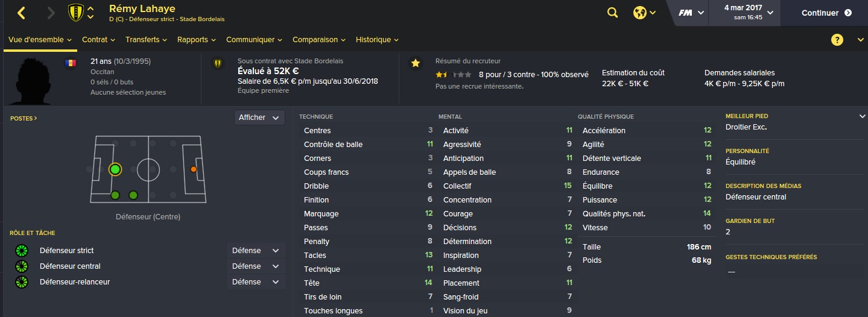Select the central defender position dot on pitch

pos(115,169)
